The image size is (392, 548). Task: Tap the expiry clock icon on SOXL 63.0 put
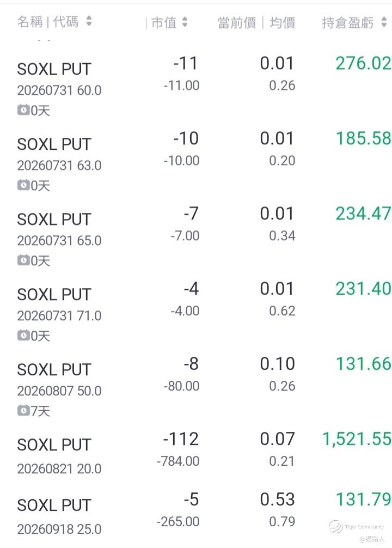click(x=23, y=185)
